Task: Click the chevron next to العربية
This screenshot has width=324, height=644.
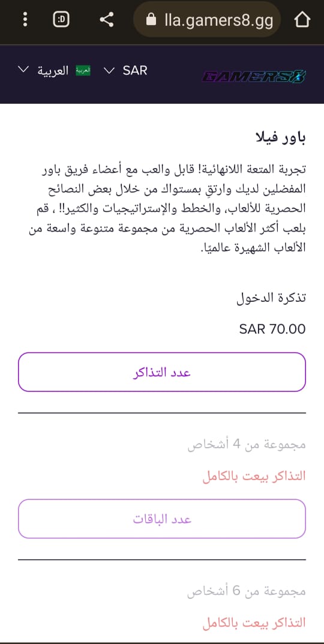Action: coord(24,70)
